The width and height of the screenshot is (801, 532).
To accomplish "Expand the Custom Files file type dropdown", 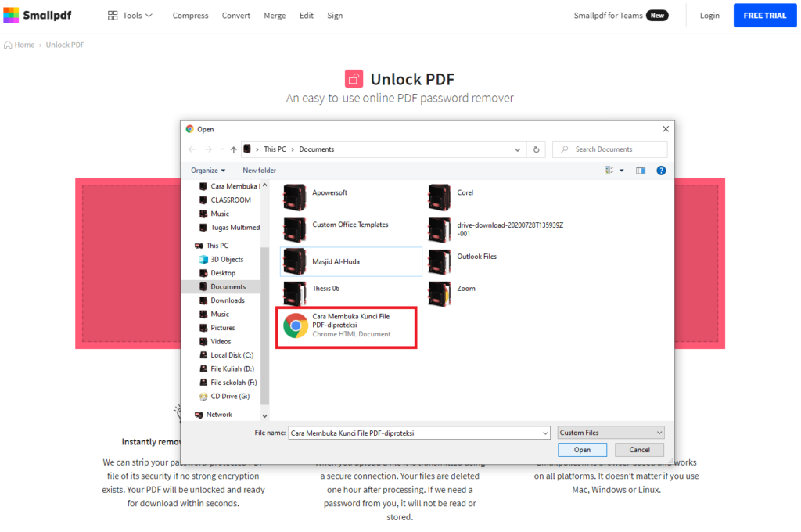I will pyautogui.click(x=610, y=432).
